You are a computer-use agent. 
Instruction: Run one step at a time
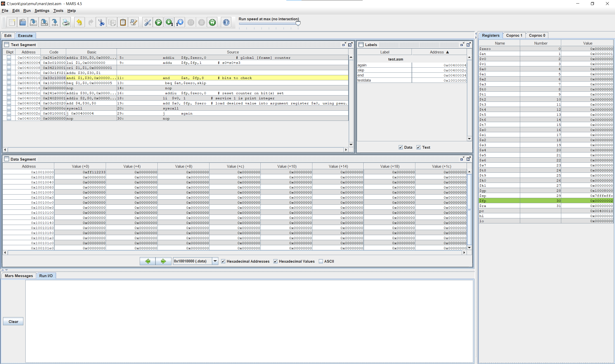coord(169,23)
